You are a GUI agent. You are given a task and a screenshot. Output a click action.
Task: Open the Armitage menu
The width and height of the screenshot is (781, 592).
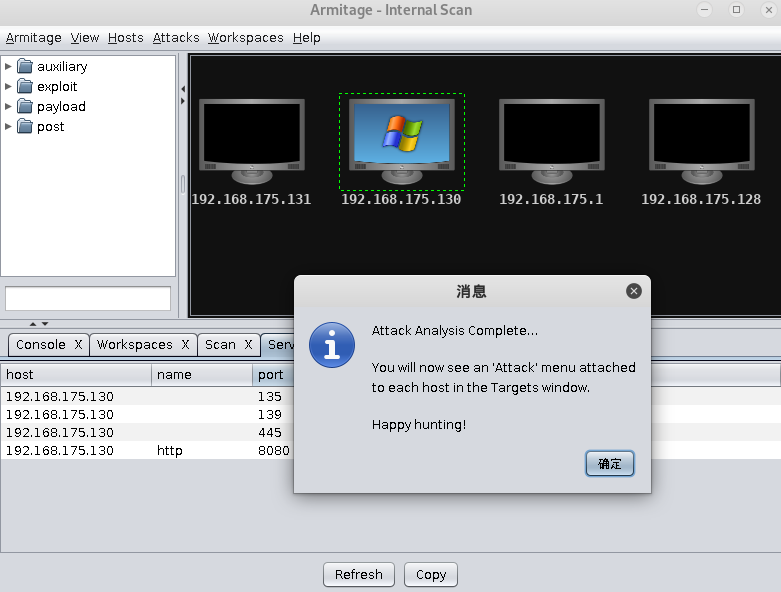point(33,38)
